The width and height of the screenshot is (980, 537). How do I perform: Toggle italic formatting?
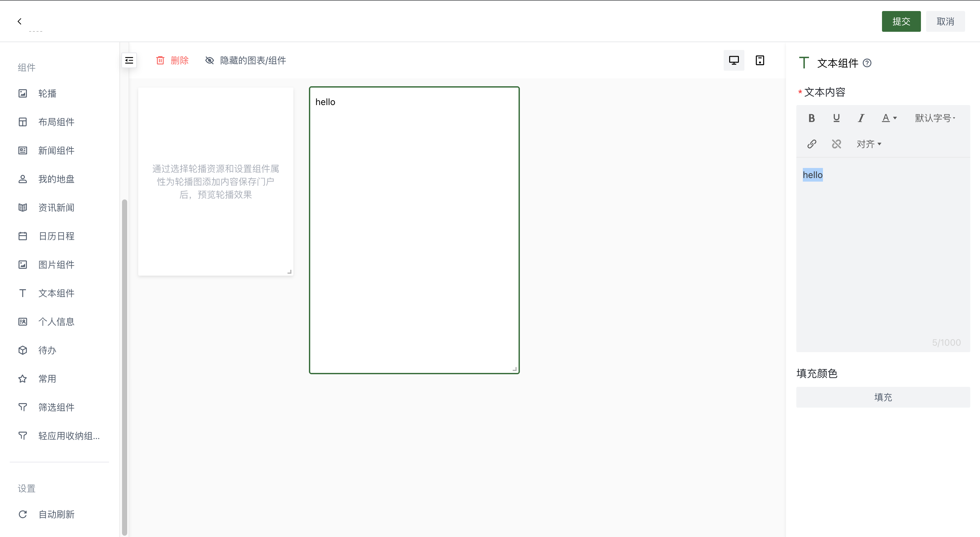pos(861,118)
